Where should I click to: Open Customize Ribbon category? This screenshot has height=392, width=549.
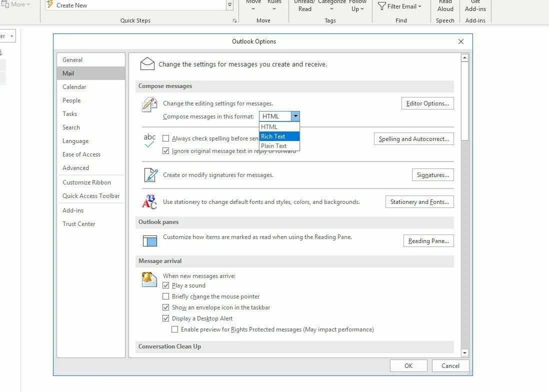pyautogui.click(x=91, y=182)
